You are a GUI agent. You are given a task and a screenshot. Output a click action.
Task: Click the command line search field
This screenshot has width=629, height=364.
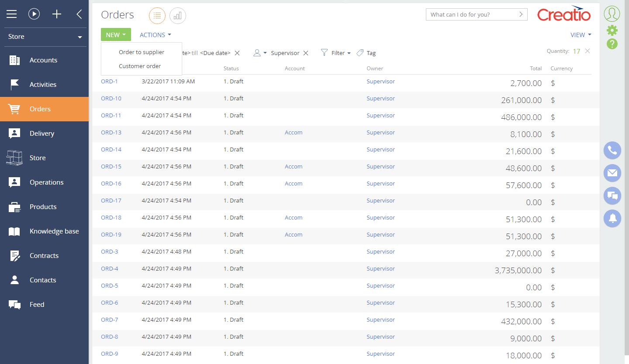[x=471, y=14]
